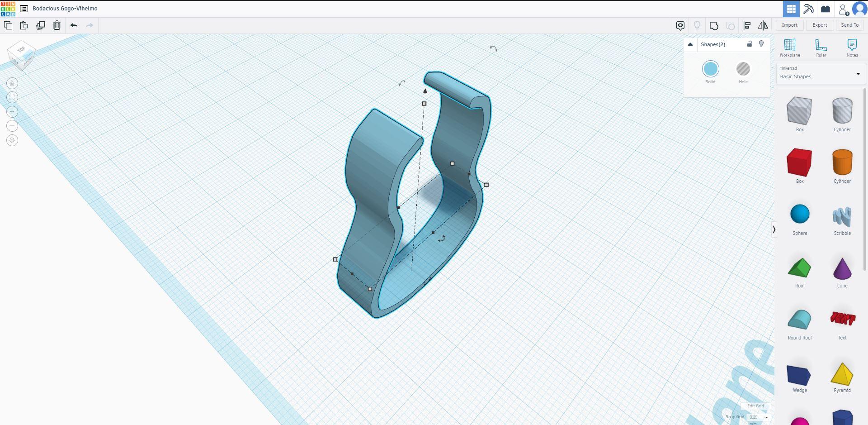The image size is (868, 425).
Task: Click the view cube TOP face
Action: point(21,49)
